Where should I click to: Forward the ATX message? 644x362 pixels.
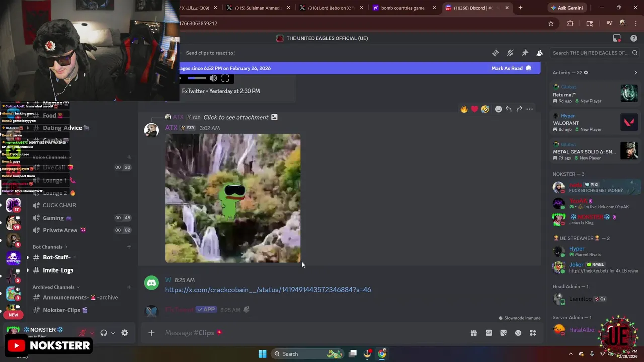coord(519,109)
